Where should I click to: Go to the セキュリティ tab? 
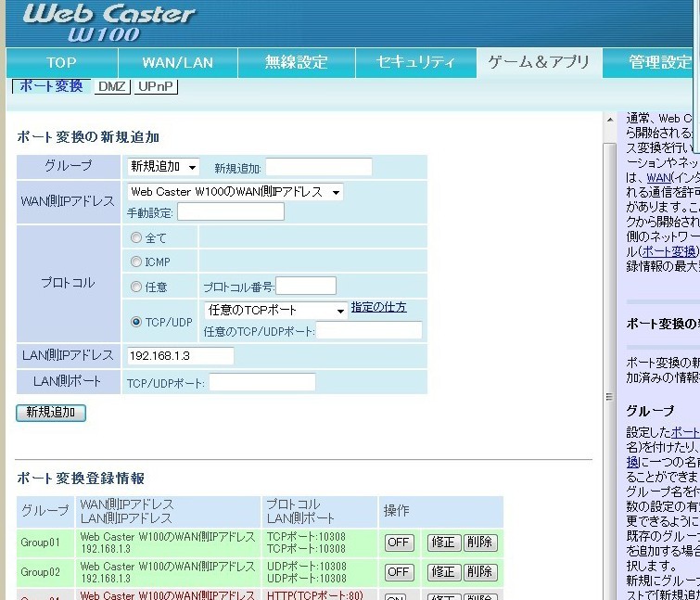(415, 62)
